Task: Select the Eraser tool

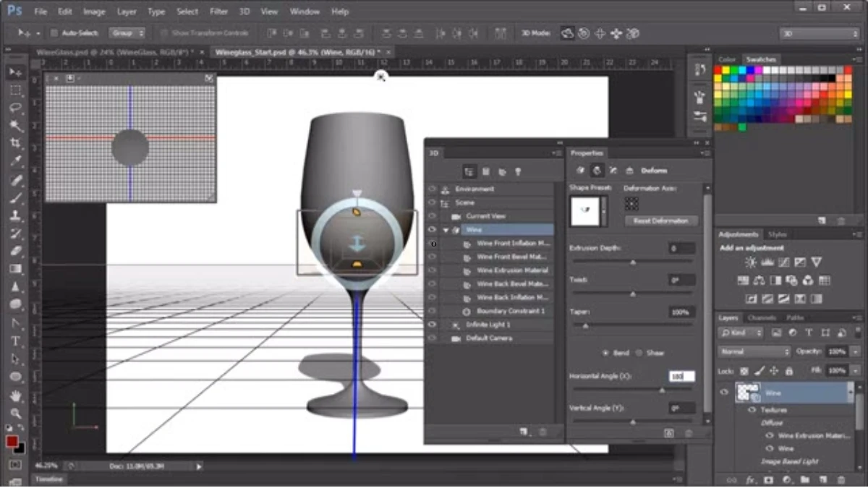Action: 15,251
